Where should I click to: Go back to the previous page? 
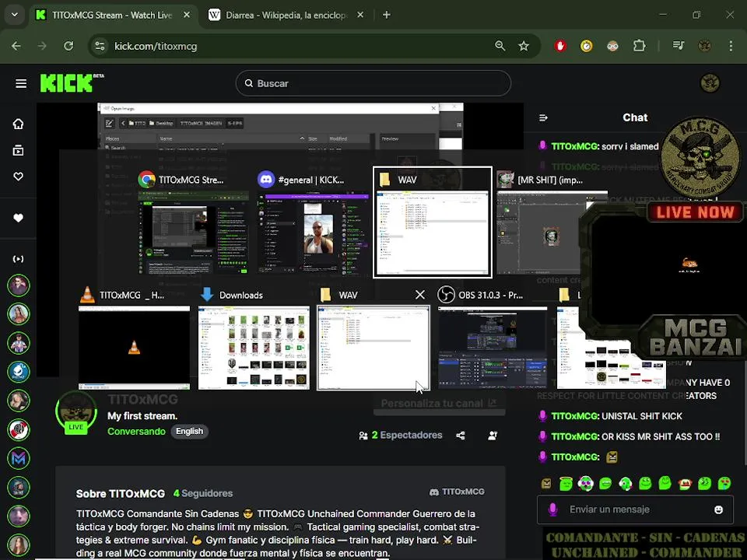[x=16, y=46]
